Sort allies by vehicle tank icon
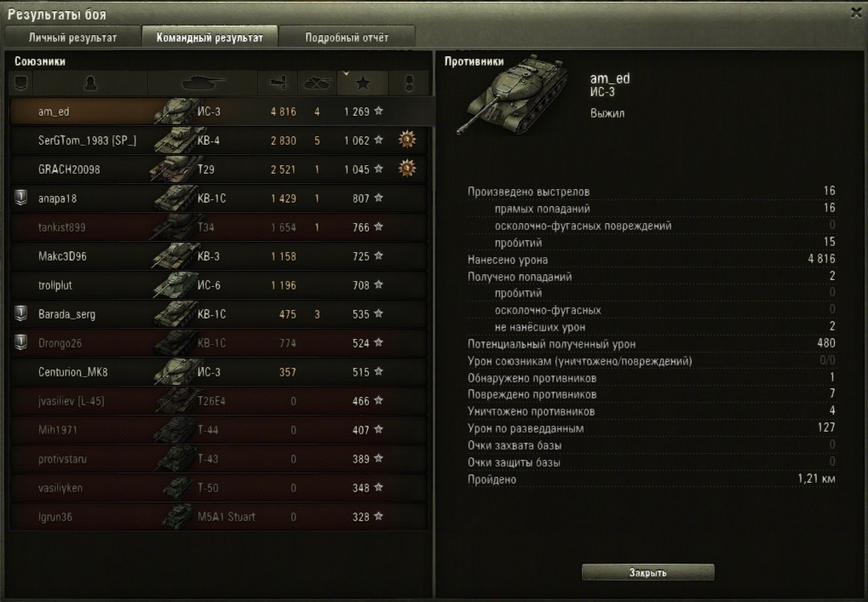 [203, 83]
